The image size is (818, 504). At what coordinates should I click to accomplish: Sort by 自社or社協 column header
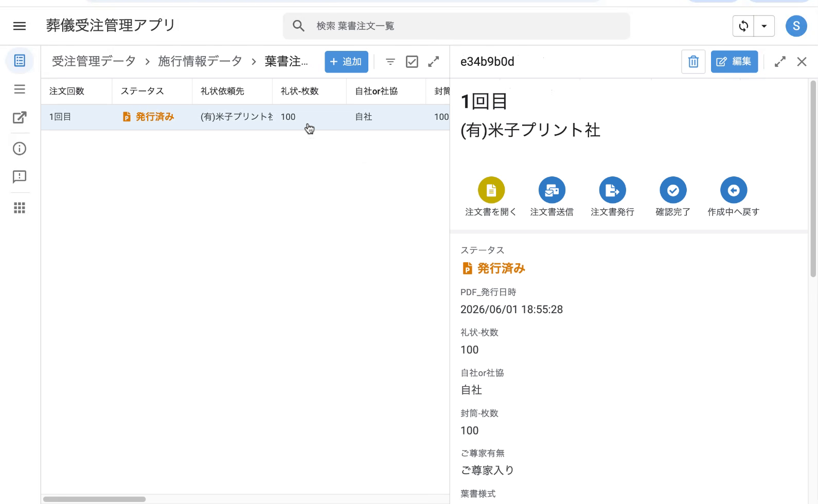(x=377, y=91)
